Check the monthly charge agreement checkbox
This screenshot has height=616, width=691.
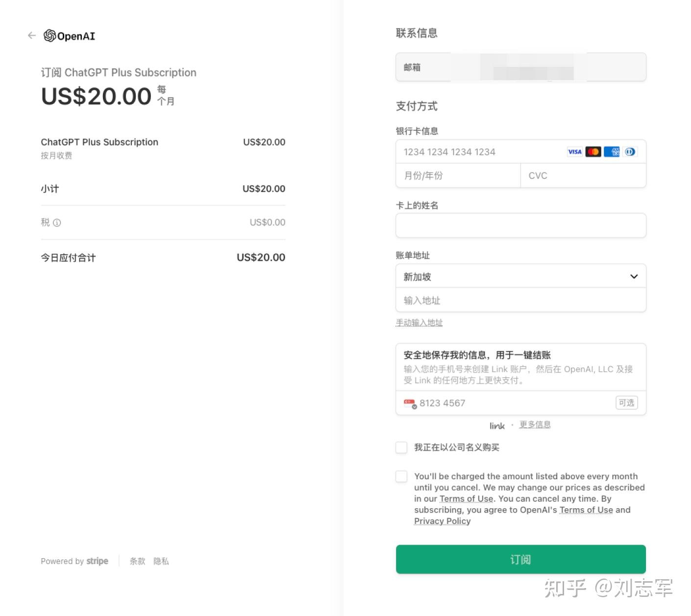tap(401, 476)
